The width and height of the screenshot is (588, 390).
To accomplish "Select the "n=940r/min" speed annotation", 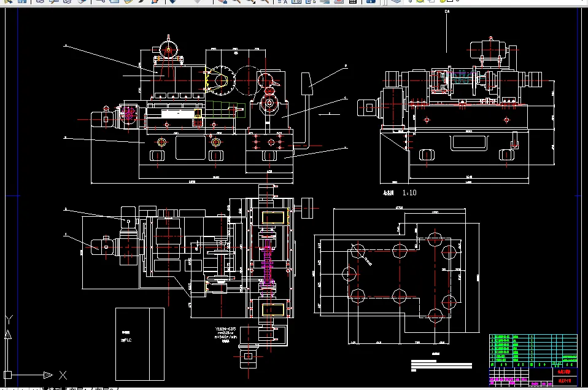I will (226, 337).
